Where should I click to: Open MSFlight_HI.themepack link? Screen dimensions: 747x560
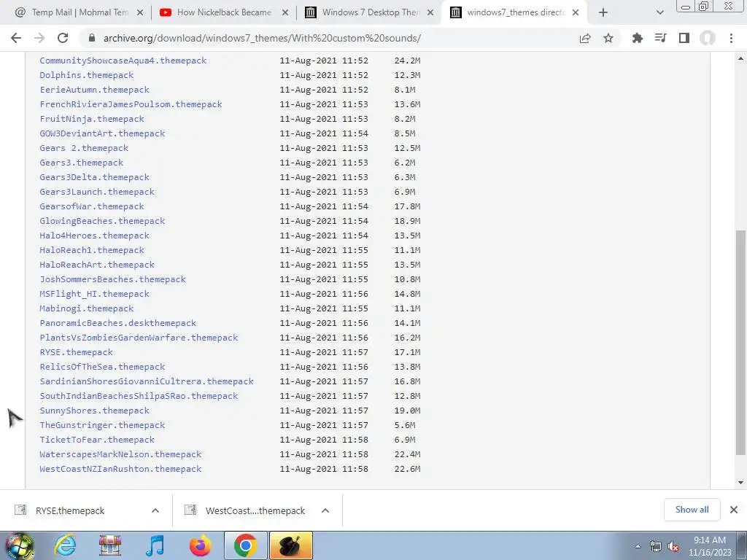(94, 294)
